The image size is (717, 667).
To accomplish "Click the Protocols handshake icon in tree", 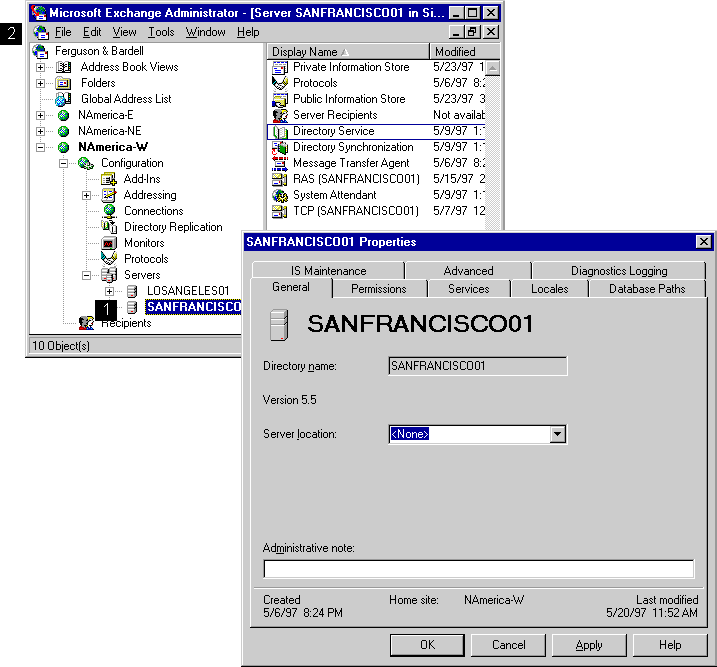I will [109, 259].
